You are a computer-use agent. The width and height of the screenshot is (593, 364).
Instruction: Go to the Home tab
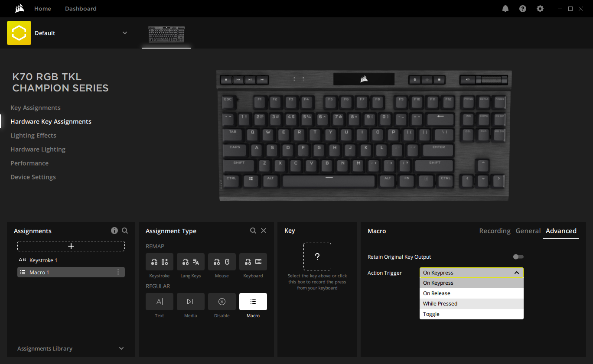pyautogui.click(x=42, y=9)
